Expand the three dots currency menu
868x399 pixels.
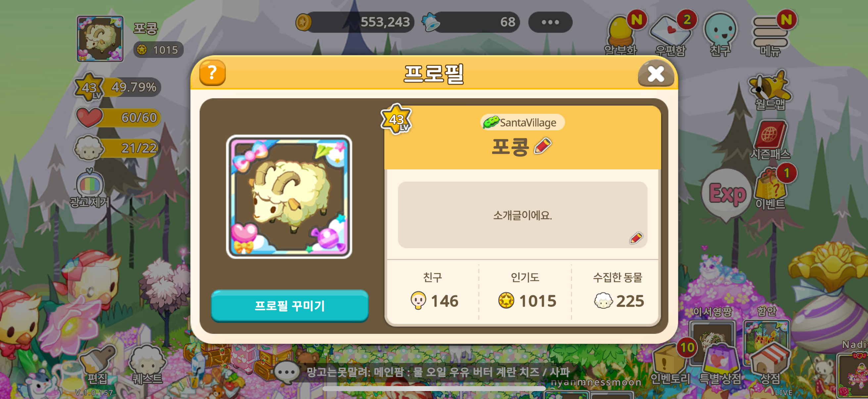point(550,22)
